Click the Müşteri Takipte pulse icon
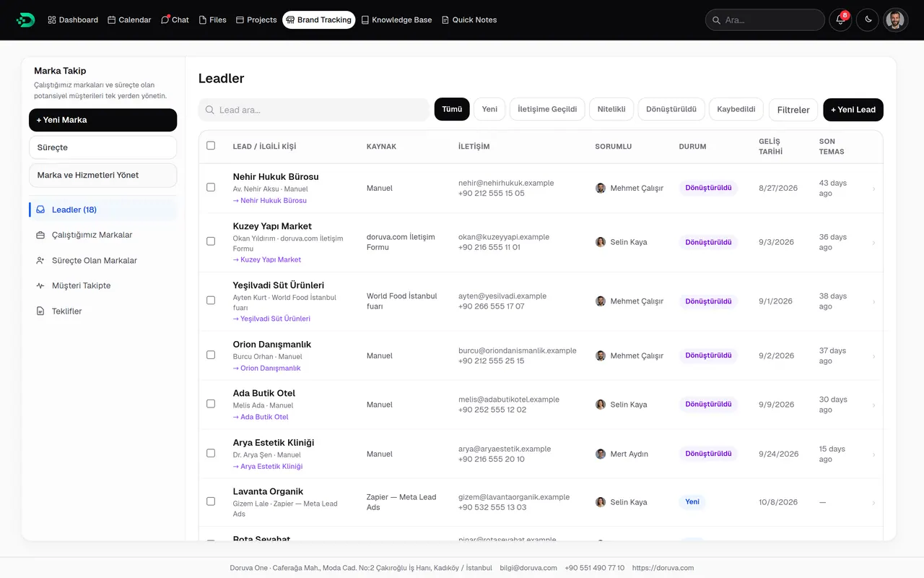Image resolution: width=924 pixels, height=578 pixels. (x=41, y=285)
